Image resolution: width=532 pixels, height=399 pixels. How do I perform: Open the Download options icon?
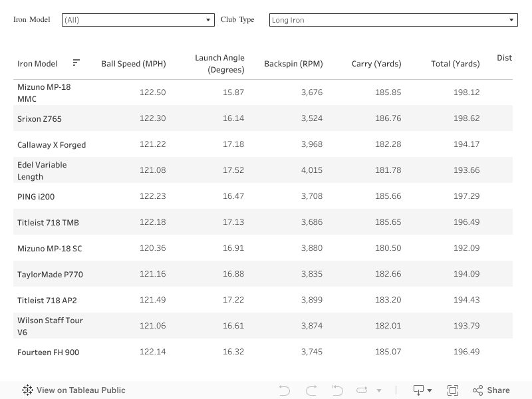422,390
